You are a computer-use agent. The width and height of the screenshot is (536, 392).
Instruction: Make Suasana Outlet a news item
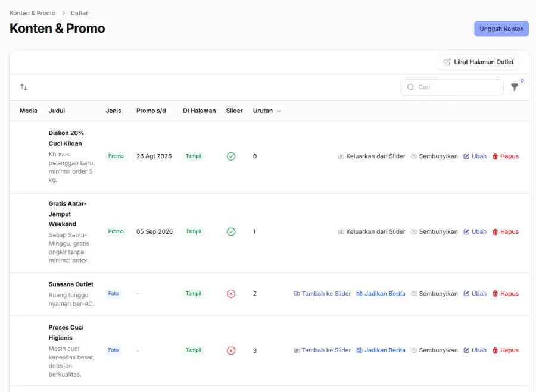[381, 294]
